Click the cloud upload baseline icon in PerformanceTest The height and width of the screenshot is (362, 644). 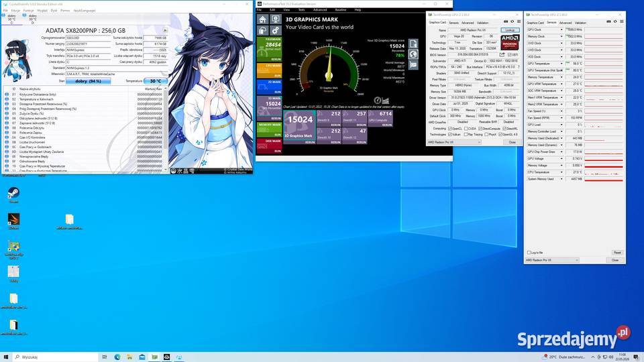tap(262, 30)
